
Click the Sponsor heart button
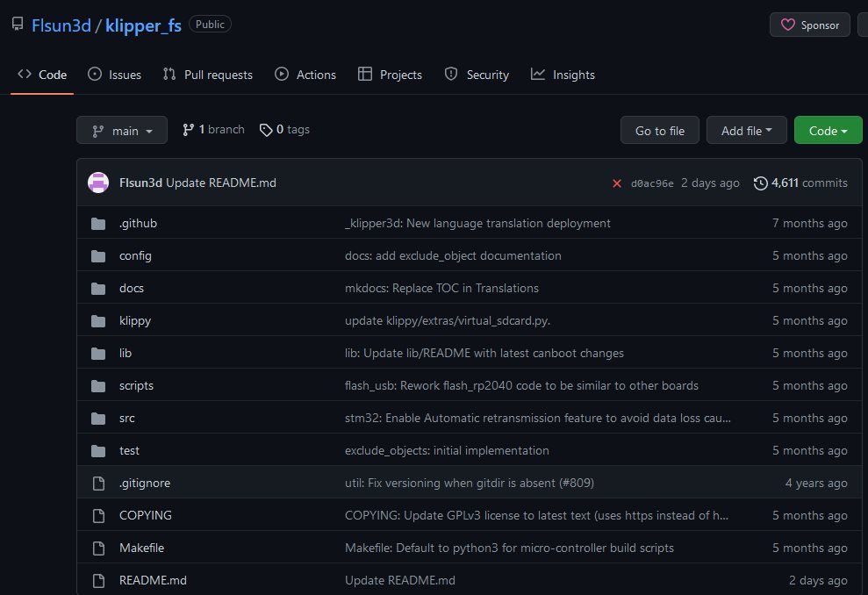click(x=809, y=25)
